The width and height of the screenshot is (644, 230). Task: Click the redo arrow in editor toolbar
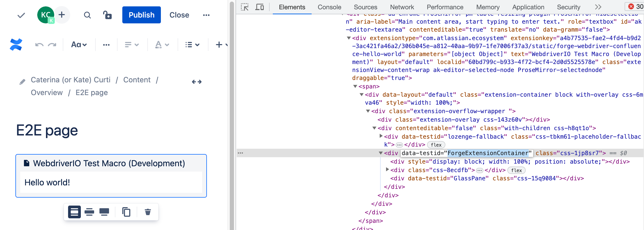coord(52,45)
